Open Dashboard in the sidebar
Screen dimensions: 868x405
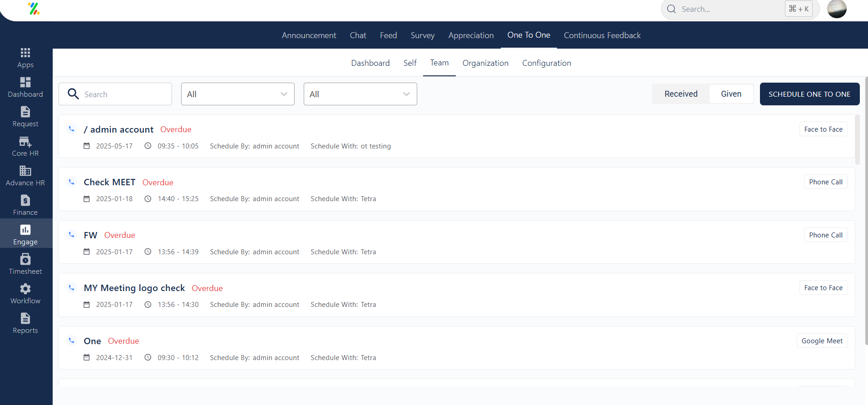[25, 88]
